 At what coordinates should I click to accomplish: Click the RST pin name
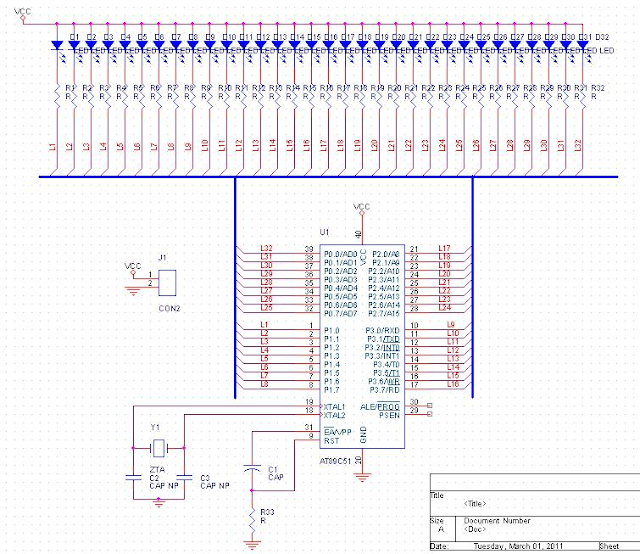tap(331, 441)
